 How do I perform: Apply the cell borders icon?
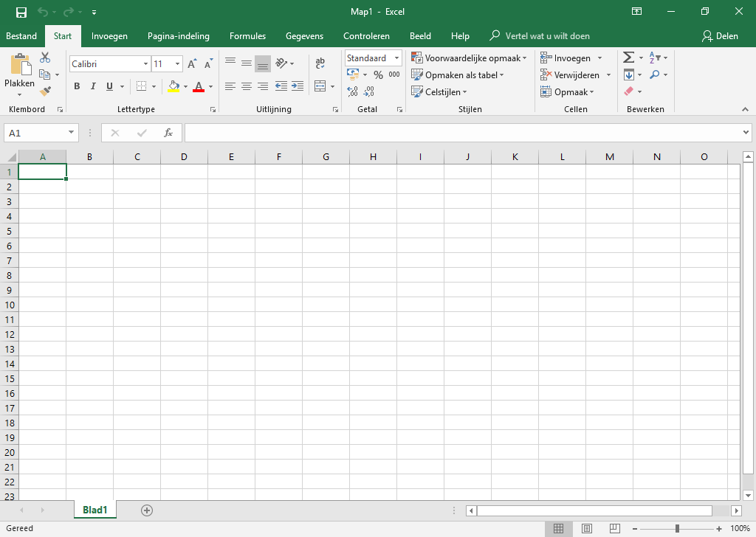click(x=141, y=86)
